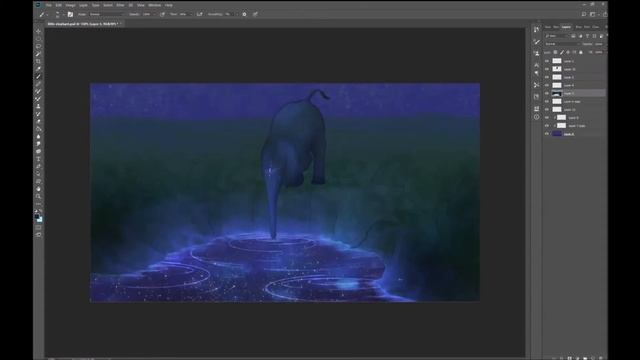Image resolution: width=640 pixels, height=360 pixels.
Task: Switch to the open document tab
Action: pos(82,24)
